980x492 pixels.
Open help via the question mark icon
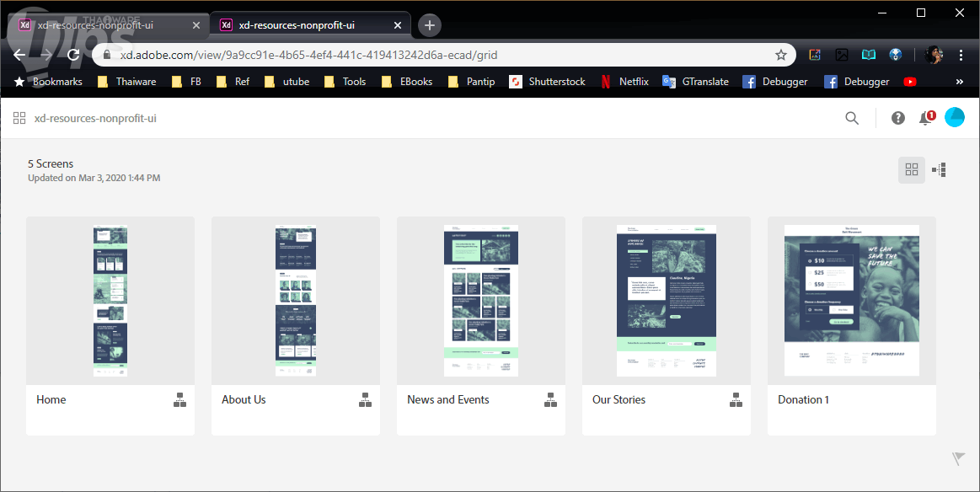pos(898,118)
